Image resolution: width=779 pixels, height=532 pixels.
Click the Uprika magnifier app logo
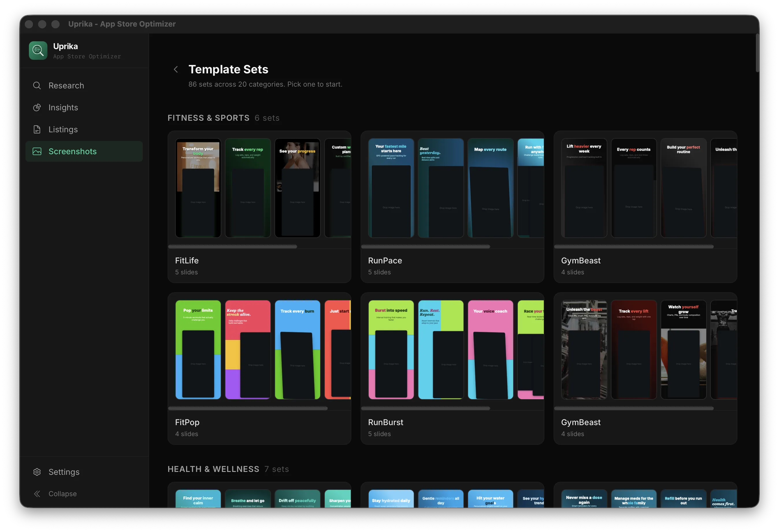pyautogui.click(x=38, y=51)
